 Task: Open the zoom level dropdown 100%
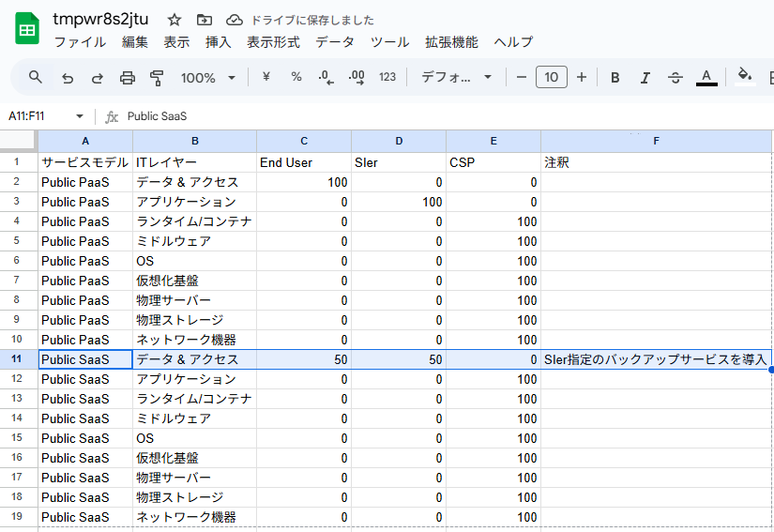click(208, 78)
